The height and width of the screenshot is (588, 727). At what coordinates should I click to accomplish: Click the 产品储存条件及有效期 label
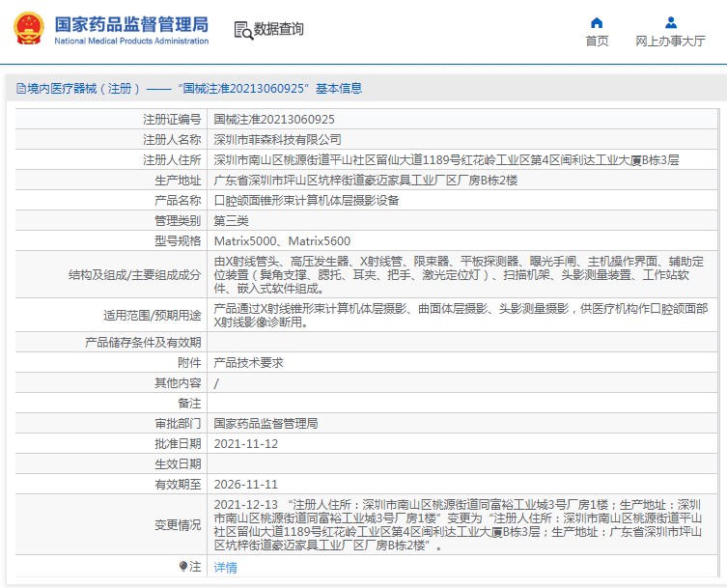143,342
